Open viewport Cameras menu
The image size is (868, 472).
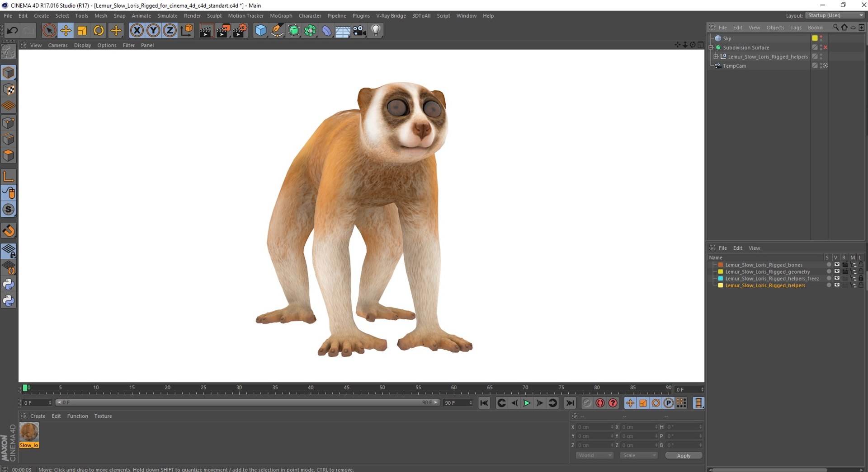(58, 45)
